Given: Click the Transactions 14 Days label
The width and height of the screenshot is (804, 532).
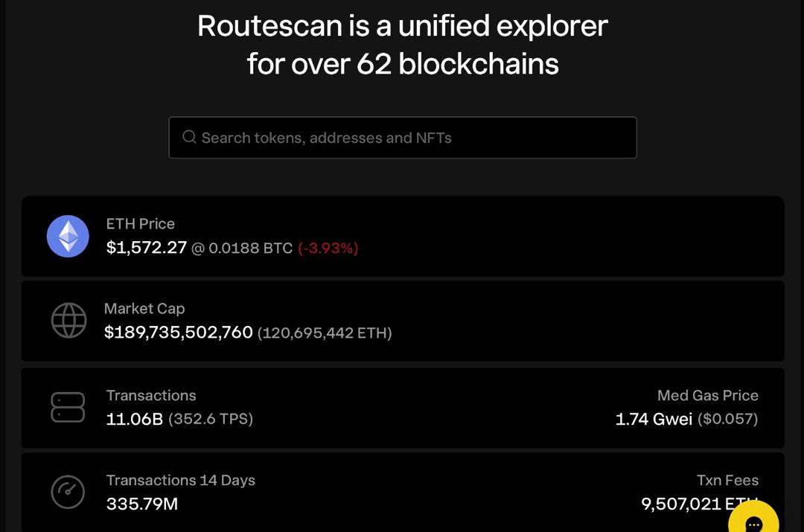Looking at the screenshot, I should click(181, 481).
